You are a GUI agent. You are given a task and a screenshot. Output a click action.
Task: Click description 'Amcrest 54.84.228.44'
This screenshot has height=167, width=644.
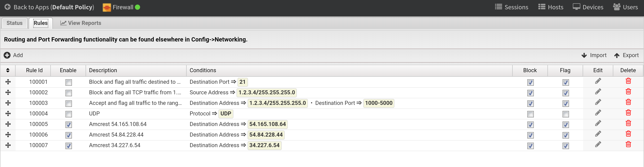[116, 135]
